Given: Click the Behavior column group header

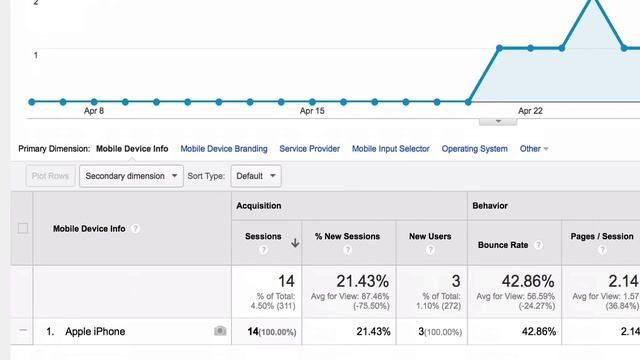Looking at the screenshot, I should [x=490, y=206].
